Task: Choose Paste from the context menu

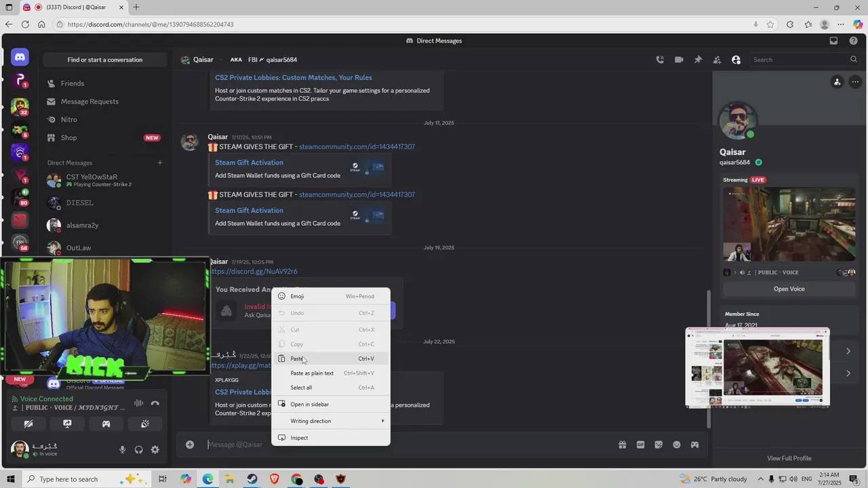Action: (331, 359)
